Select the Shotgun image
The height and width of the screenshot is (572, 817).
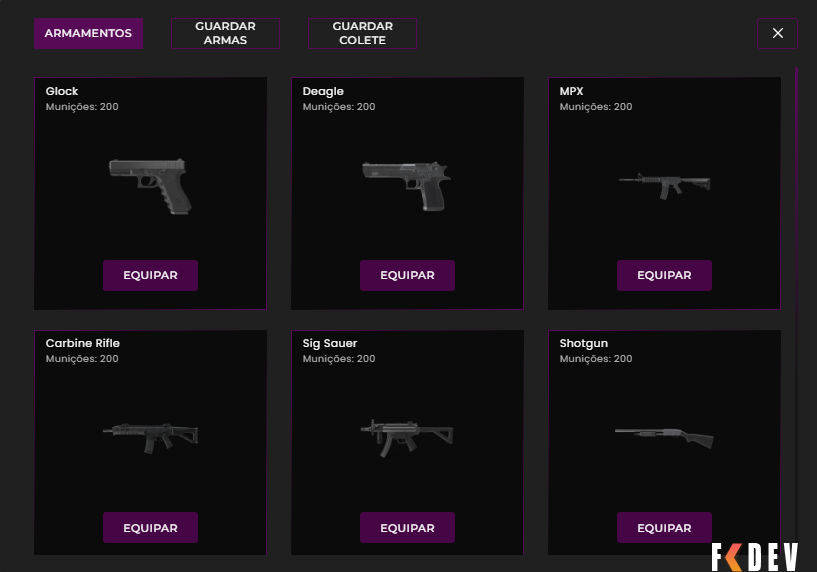click(x=663, y=435)
